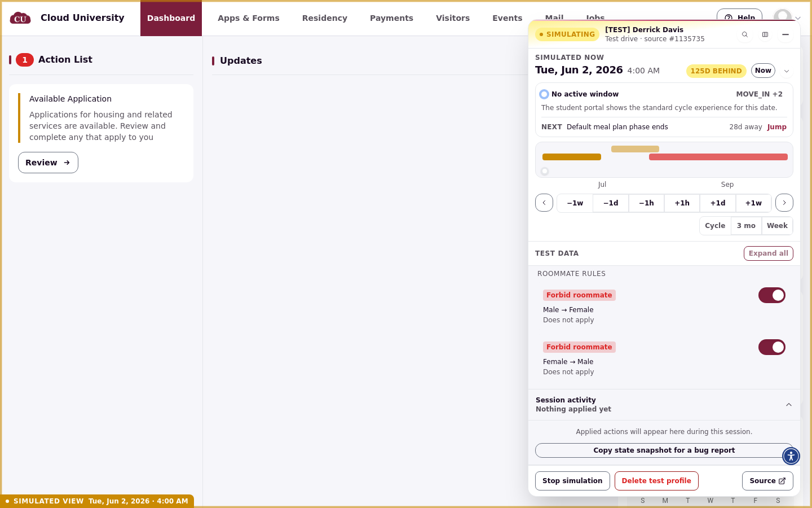Advance simulated time one week

(753, 203)
